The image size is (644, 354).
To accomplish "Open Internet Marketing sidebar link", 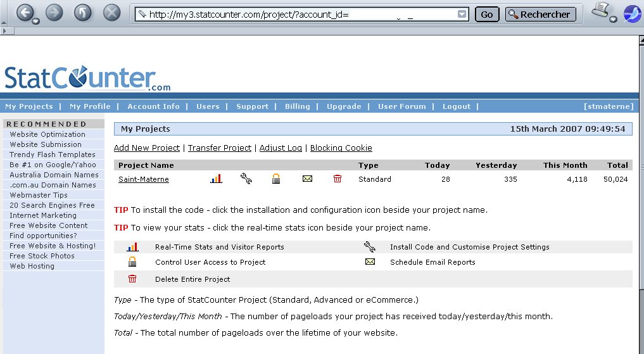I will click(x=42, y=215).
